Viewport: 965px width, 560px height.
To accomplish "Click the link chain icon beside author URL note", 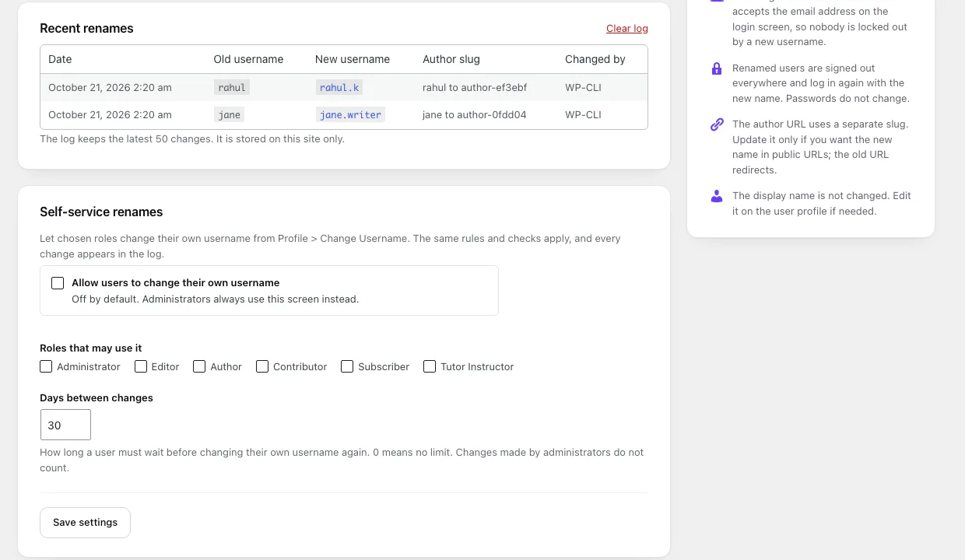I will (x=717, y=124).
